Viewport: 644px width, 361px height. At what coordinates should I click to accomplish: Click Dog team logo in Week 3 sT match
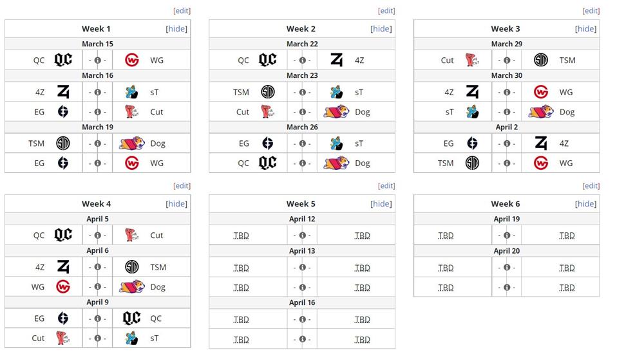pyautogui.click(x=540, y=111)
